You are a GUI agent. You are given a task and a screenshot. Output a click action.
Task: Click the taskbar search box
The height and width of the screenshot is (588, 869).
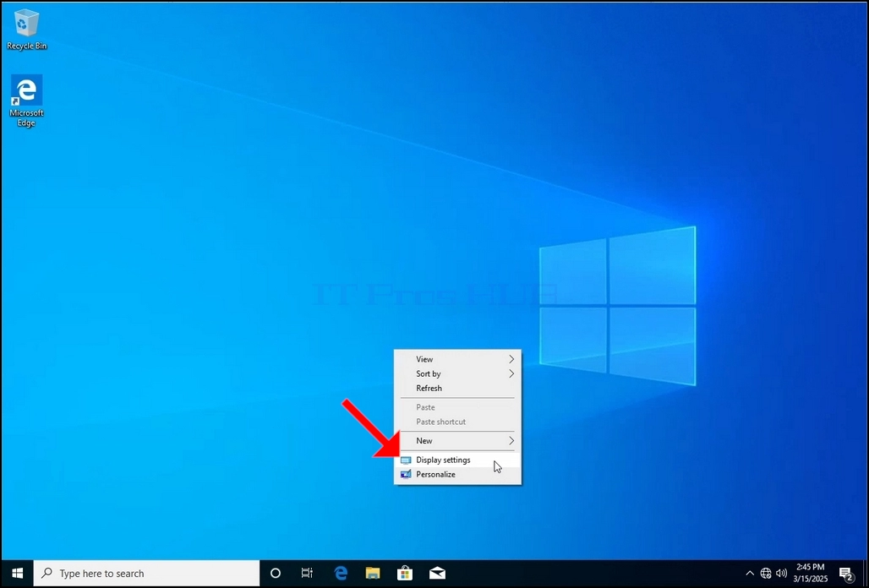pos(146,573)
